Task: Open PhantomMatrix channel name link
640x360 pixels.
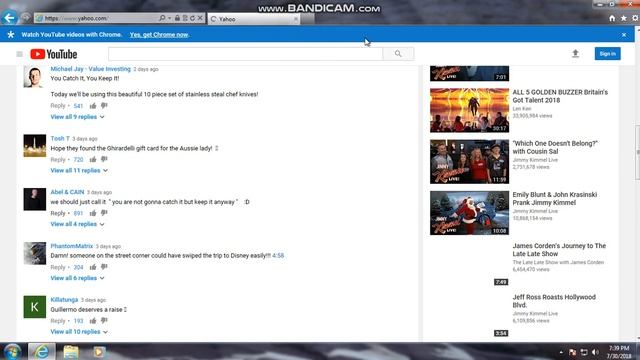Action: click(71, 246)
